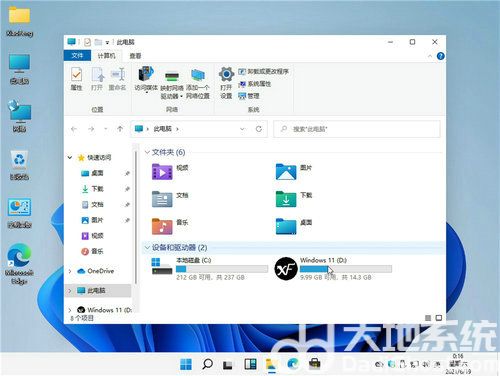Open settings via the gear icon
The image size is (500, 376).
226,82
